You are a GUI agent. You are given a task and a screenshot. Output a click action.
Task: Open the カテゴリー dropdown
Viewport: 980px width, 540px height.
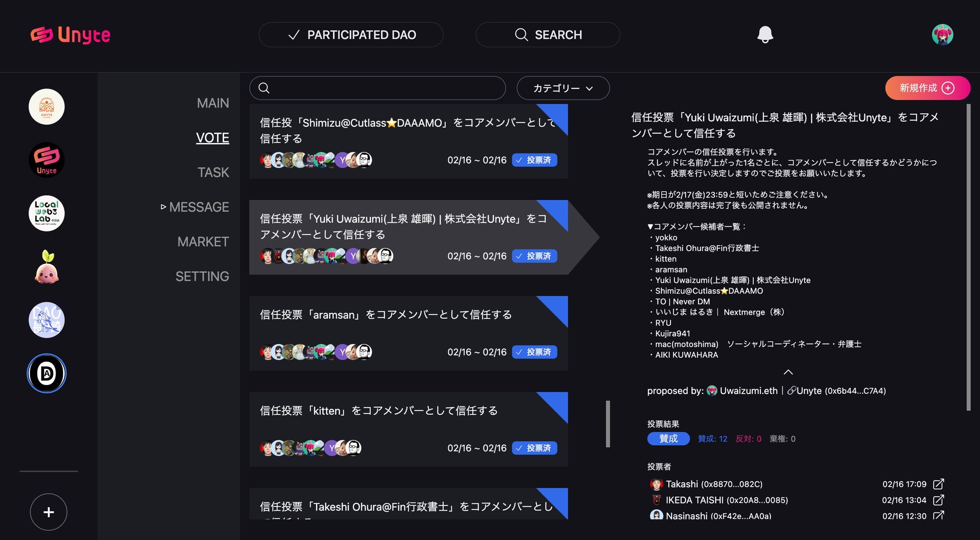pyautogui.click(x=563, y=88)
